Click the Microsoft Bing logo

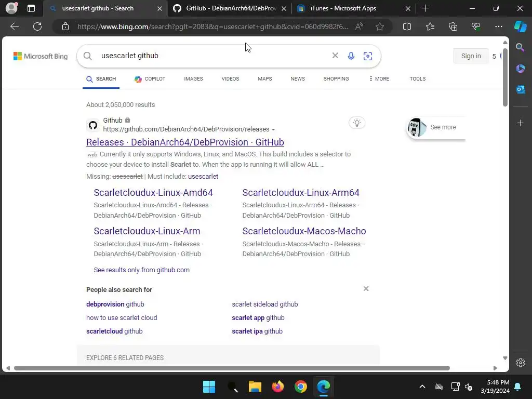pos(41,56)
